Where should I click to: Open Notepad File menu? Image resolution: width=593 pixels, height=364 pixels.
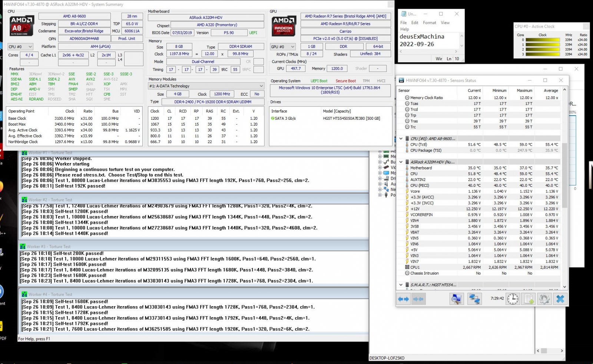403,23
